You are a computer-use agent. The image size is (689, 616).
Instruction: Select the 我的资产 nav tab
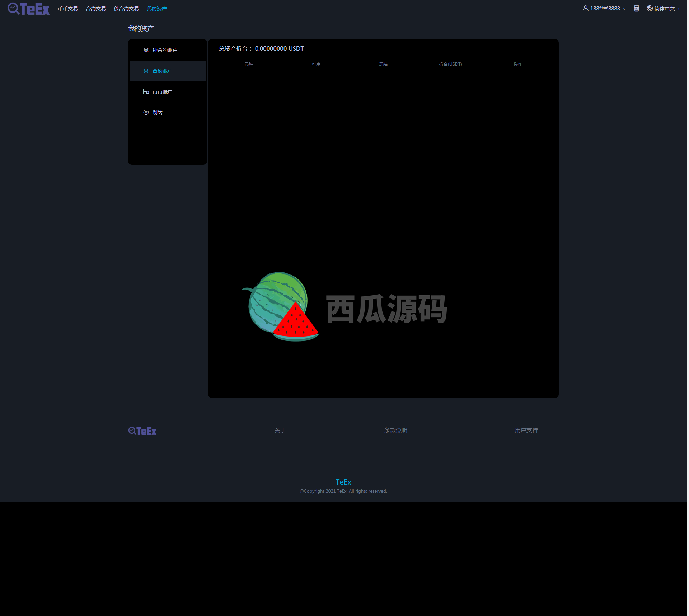pos(157,9)
